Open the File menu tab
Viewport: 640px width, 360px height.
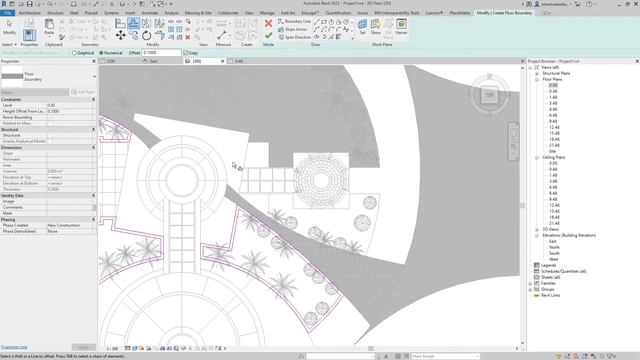coord(7,13)
